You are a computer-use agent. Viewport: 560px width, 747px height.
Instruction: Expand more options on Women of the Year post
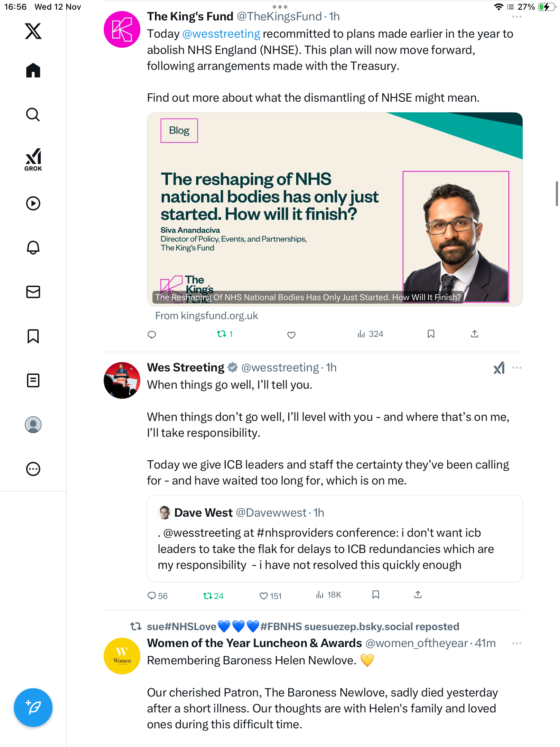(516, 644)
